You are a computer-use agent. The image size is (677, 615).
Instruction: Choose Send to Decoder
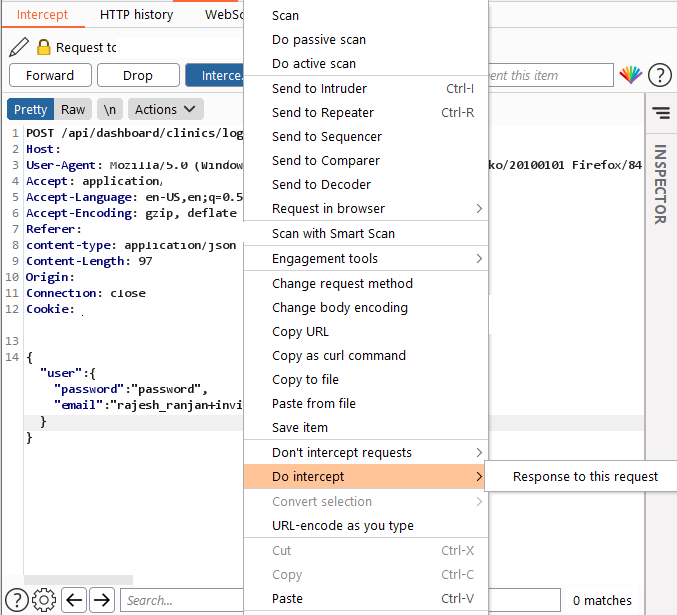pos(366,184)
